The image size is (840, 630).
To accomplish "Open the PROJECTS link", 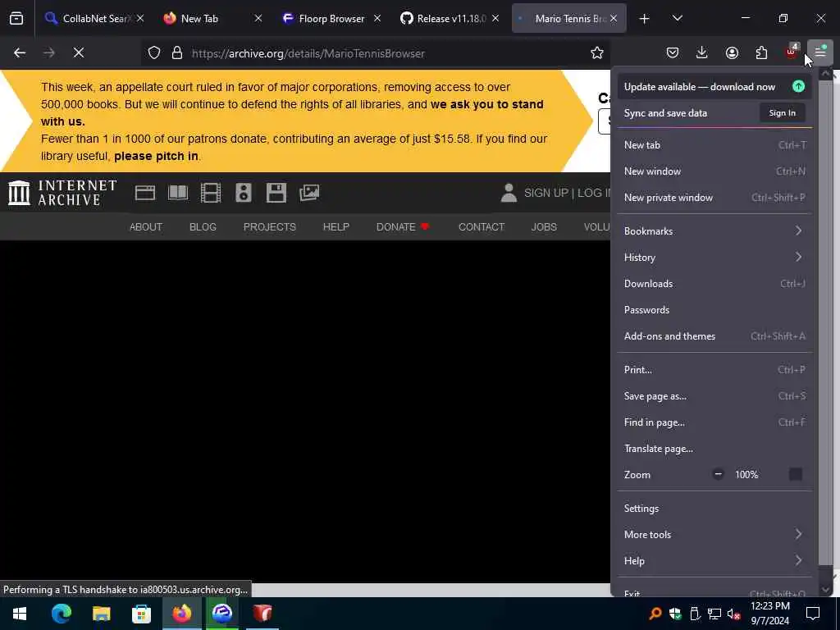I will (x=269, y=227).
